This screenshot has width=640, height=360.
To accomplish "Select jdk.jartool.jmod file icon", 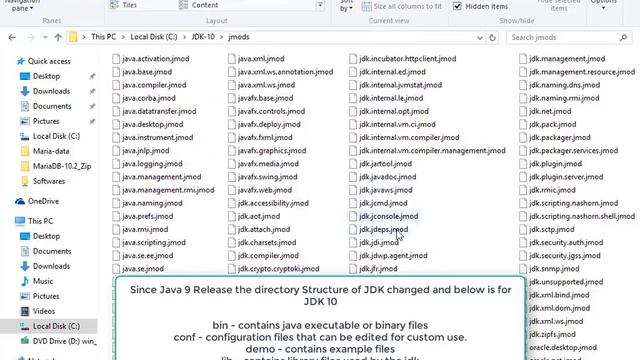I will [x=353, y=164].
